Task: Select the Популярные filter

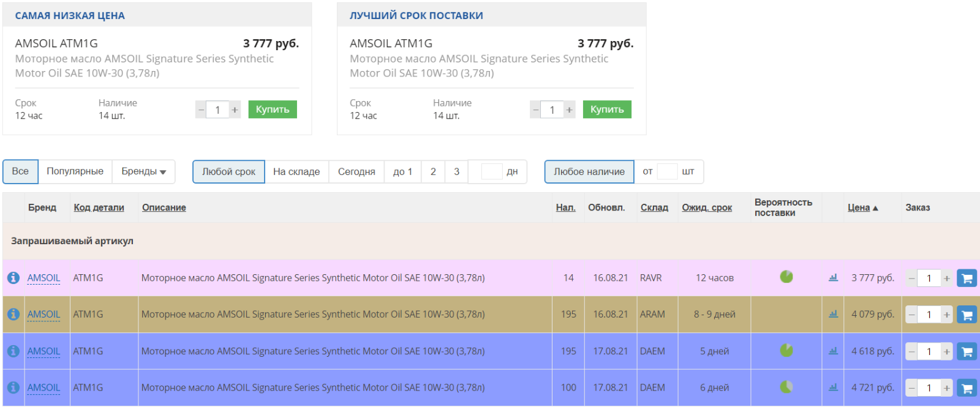Action: 75,171
